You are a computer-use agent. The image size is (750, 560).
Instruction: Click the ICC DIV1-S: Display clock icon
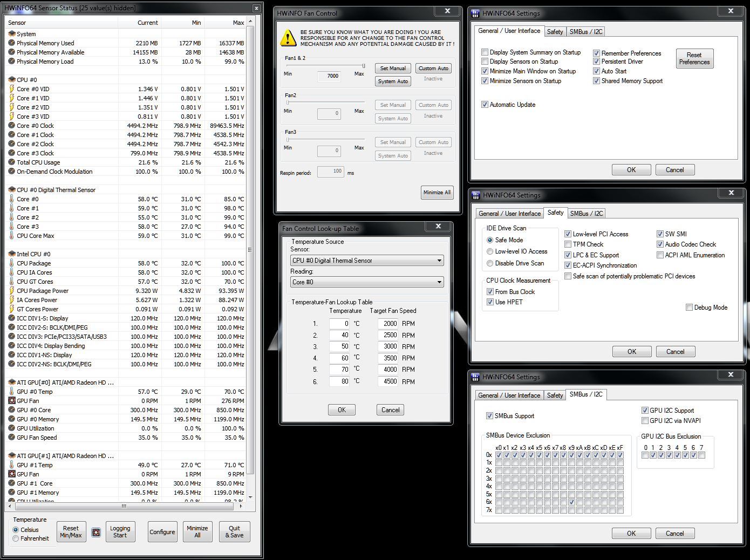click(x=12, y=318)
